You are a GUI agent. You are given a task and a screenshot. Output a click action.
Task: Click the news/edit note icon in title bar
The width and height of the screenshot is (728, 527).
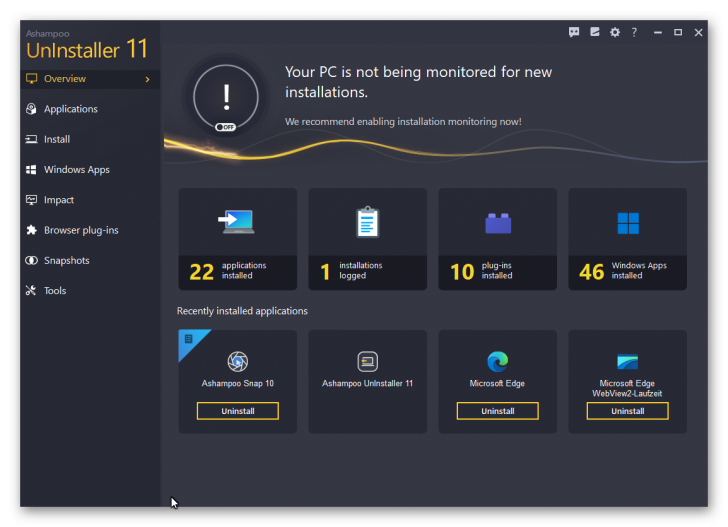point(594,32)
